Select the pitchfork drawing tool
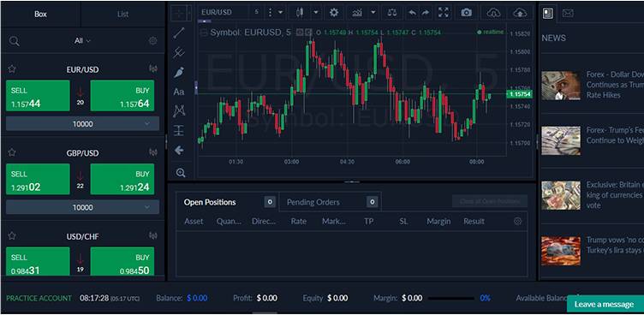The width and height of the screenshot is (644, 315). click(x=179, y=52)
